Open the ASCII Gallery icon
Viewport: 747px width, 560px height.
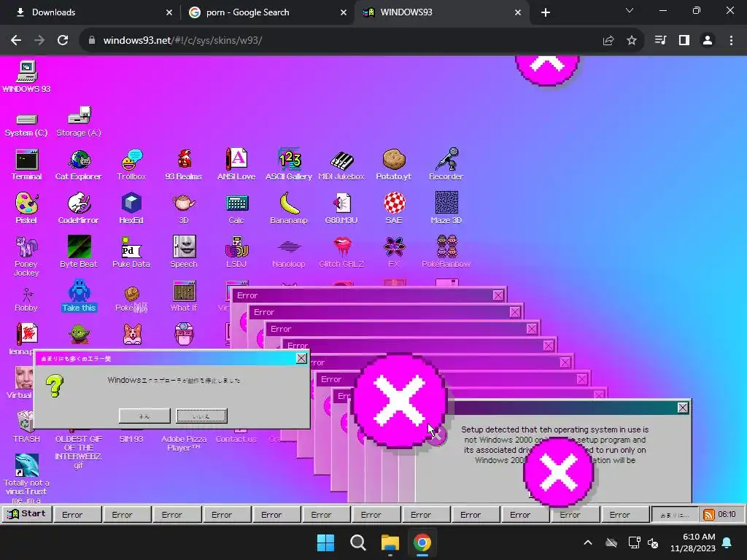(x=289, y=165)
